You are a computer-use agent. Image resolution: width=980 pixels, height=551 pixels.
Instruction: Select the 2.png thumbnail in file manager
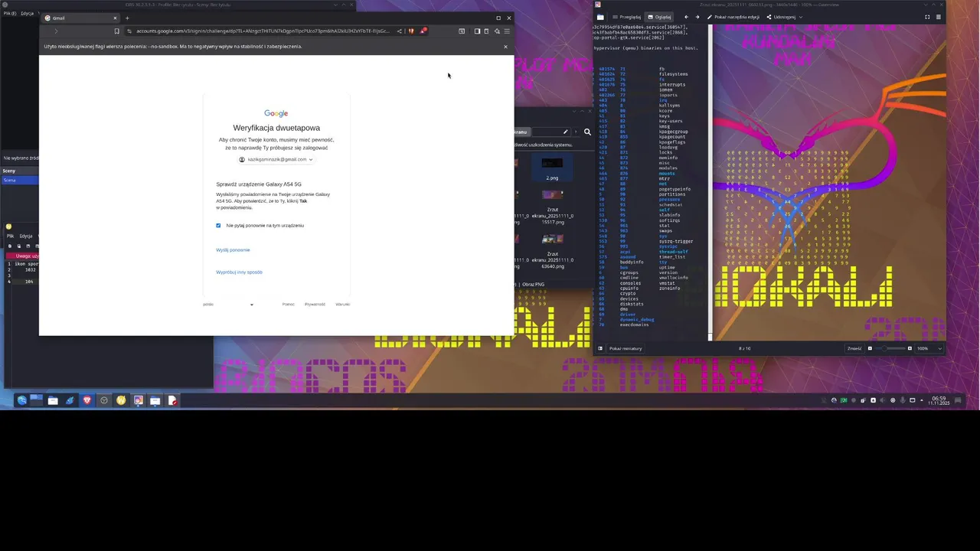point(552,168)
